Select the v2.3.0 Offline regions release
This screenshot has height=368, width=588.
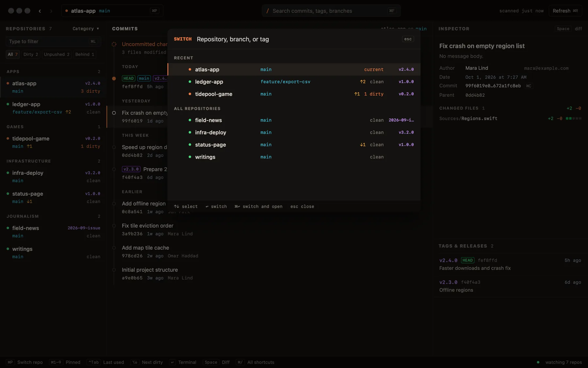tap(510, 286)
